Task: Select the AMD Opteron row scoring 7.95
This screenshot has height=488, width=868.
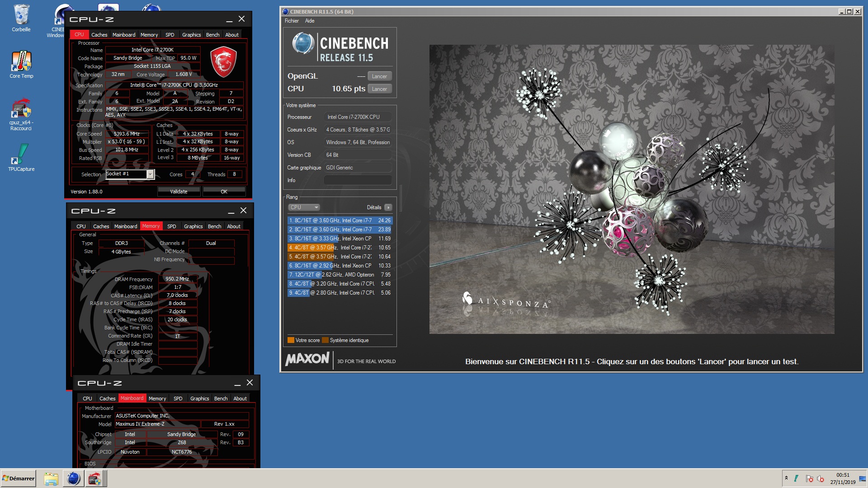Action: pos(340,275)
